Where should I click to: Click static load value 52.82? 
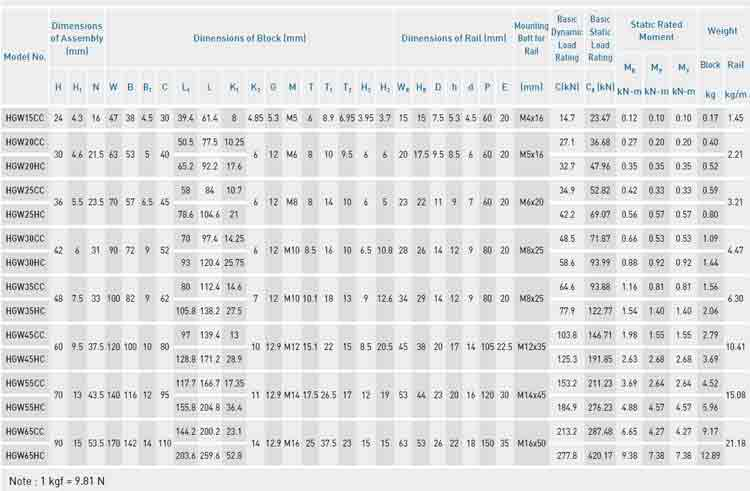pos(600,190)
